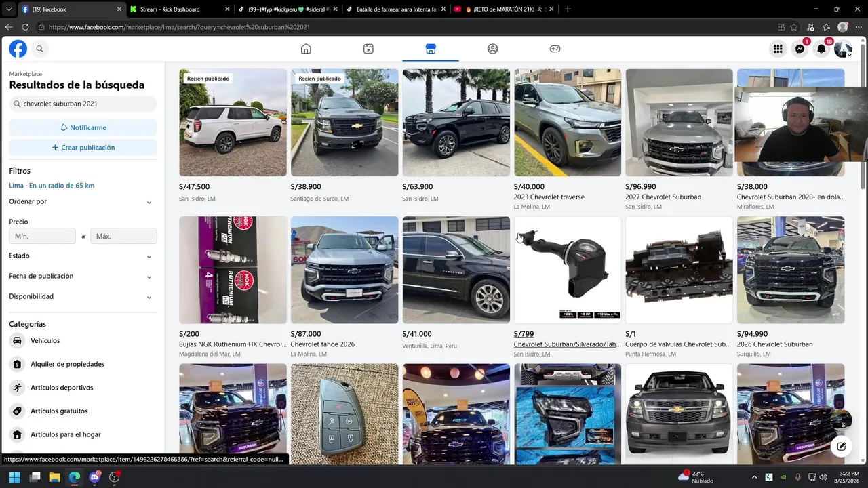Open the Gaming controller icon in top bar
868x488 pixels.
tap(555, 49)
